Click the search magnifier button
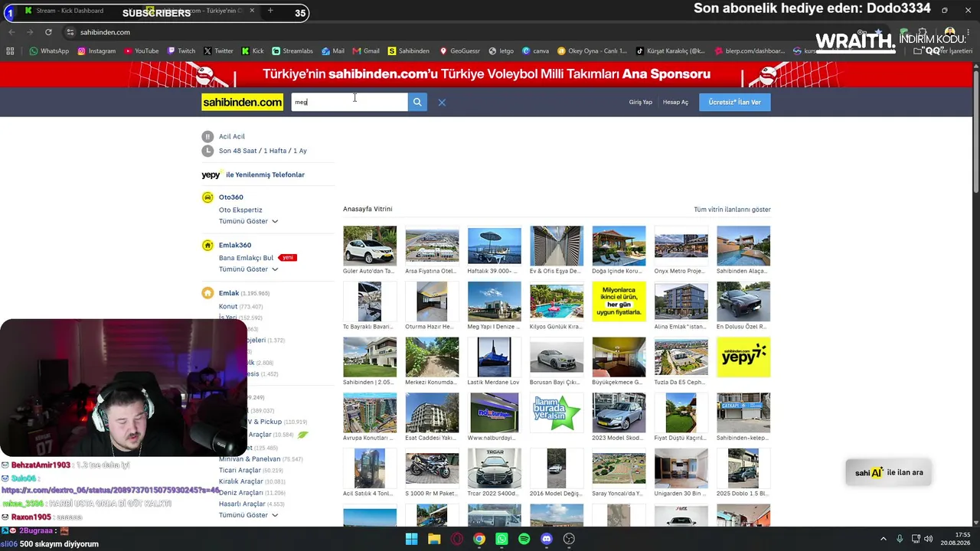This screenshot has height=551, width=980. (417, 102)
